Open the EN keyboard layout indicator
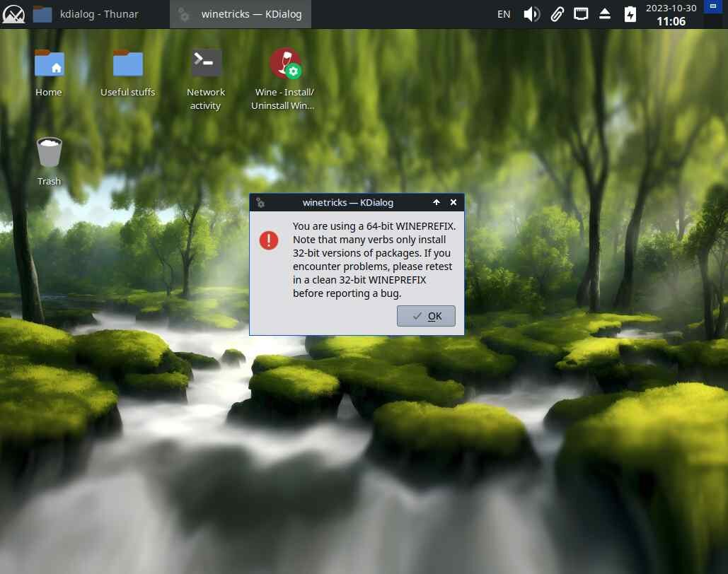728x574 pixels. [x=503, y=14]
